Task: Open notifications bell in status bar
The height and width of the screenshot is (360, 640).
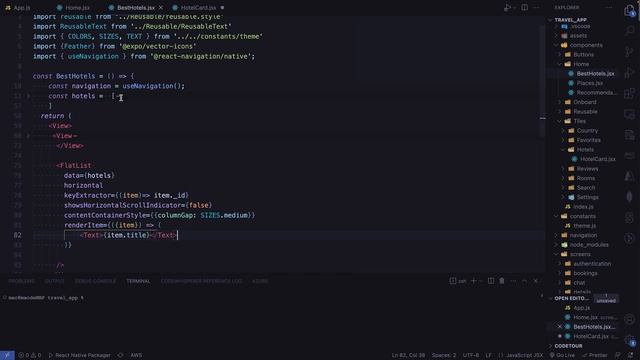Action: point(630,355)
